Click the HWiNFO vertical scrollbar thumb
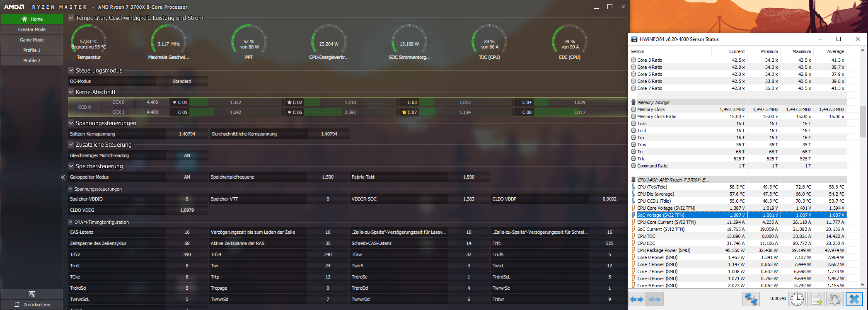868x310 pixels. point(863,121)
